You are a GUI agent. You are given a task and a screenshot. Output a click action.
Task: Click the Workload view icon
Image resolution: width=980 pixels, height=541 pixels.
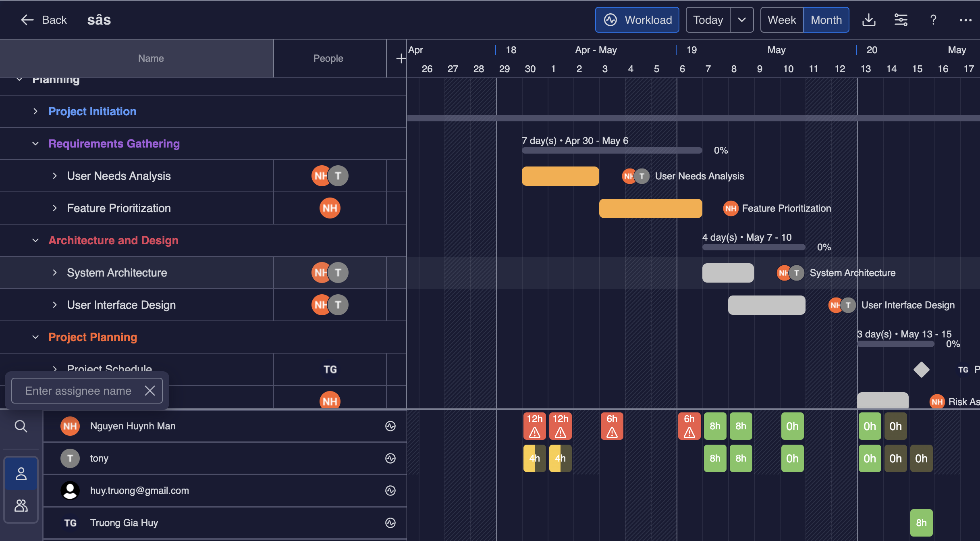(610, 20)
